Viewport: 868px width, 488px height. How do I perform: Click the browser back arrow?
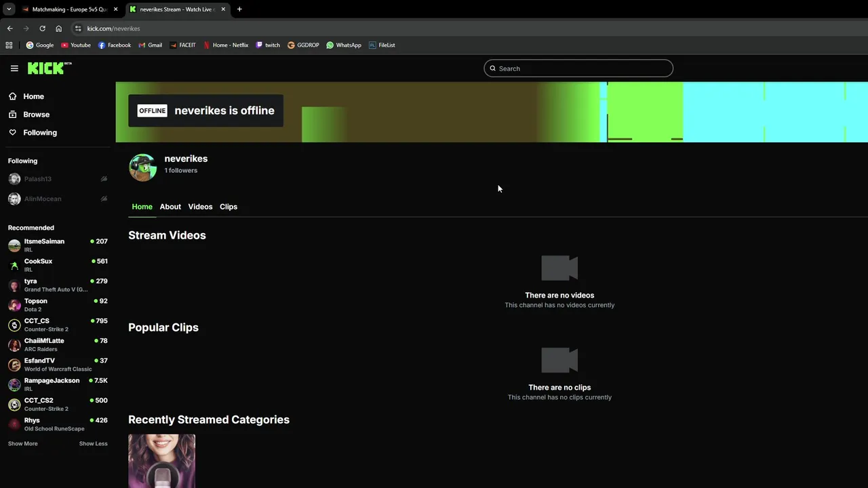(x=9, y=28)
